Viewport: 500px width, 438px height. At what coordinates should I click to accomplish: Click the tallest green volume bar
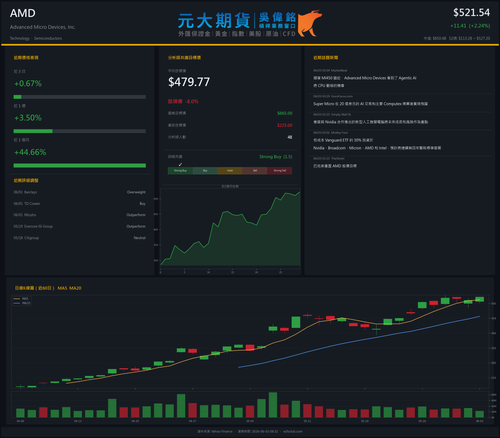[273, 405]
